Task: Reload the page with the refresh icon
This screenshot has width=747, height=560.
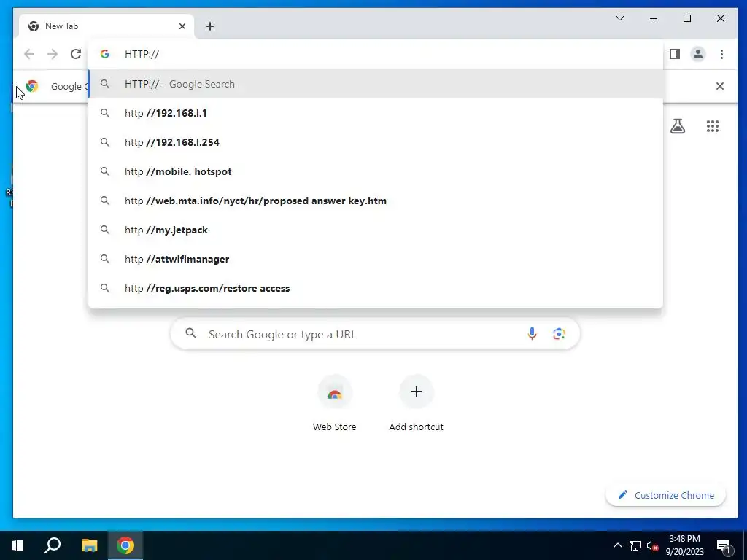Action: tap(76, 54)
